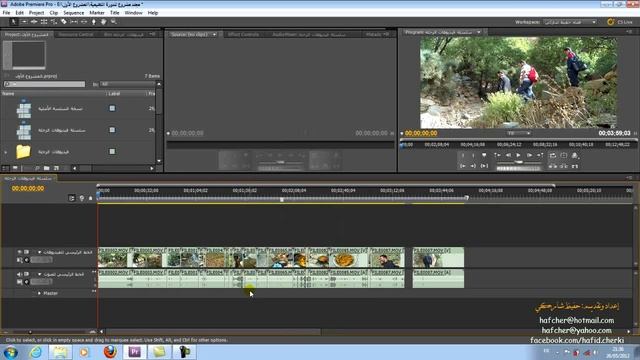Show keyframes button on audio track
The image size is (640, 360).
[x=27, y=282]
